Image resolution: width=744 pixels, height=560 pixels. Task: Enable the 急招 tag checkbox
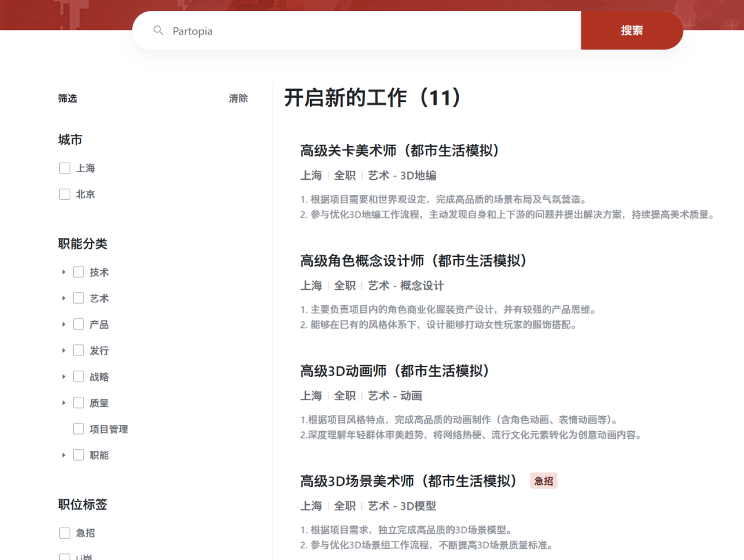point(65,532)
